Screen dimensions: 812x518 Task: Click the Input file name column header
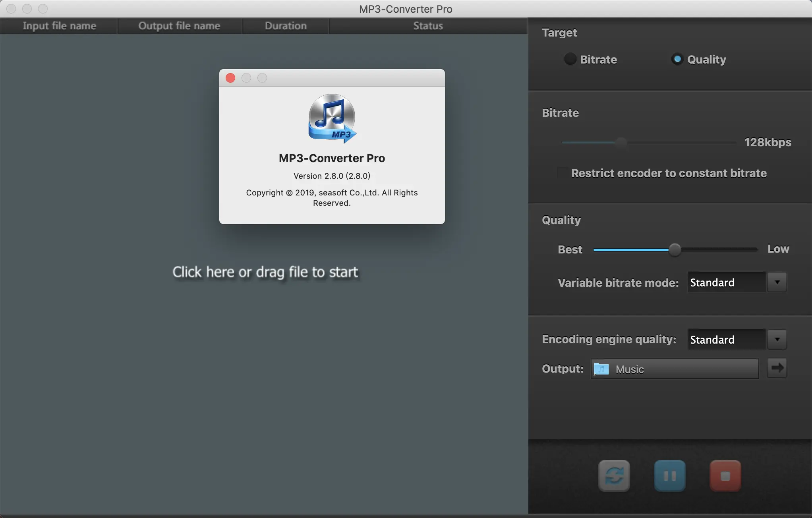[59, 25]
